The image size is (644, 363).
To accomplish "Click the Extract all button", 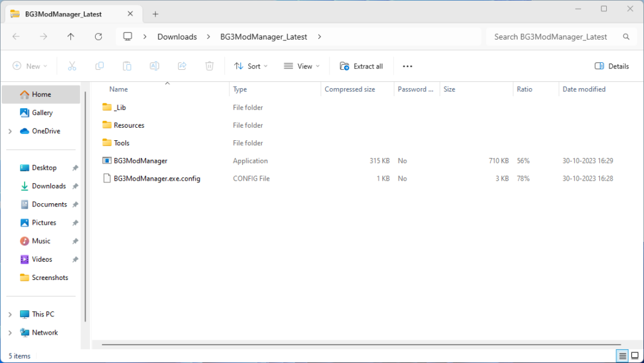I will pyautogui.click(x=361, y=66).
